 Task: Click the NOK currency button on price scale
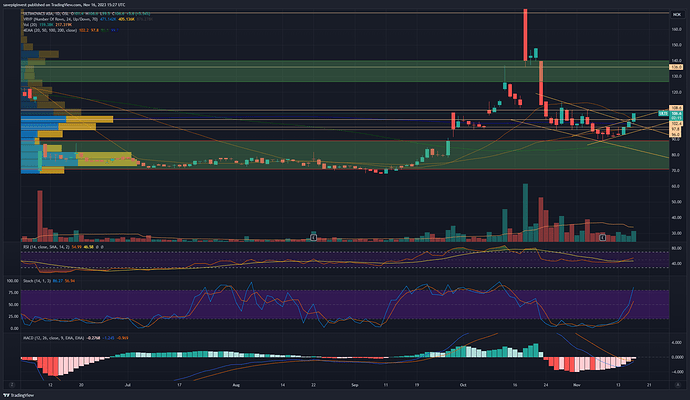(x=676, y=15)
